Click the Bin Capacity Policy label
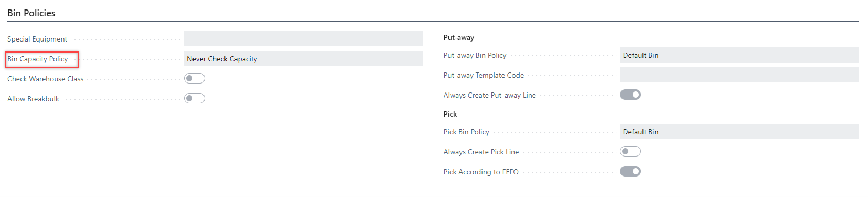The width and height of the screenshot is (868, 197). coord(38,59)
